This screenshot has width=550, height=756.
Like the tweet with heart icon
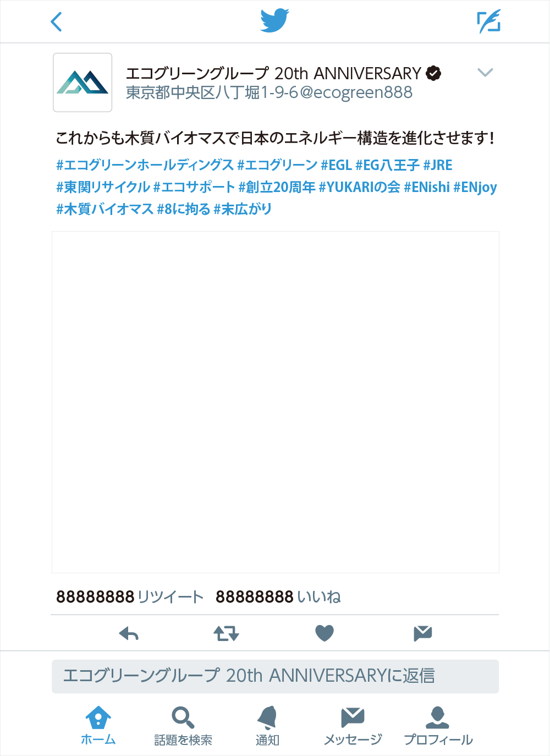(324, 633)
